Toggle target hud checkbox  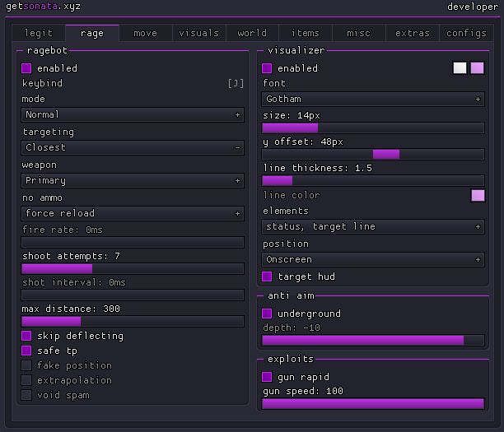coord(267,276)
